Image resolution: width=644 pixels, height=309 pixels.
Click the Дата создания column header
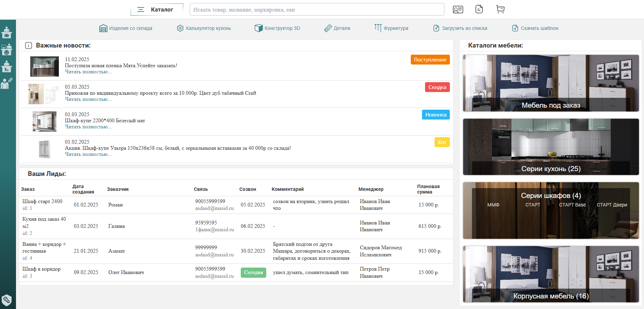coord(83,189)
